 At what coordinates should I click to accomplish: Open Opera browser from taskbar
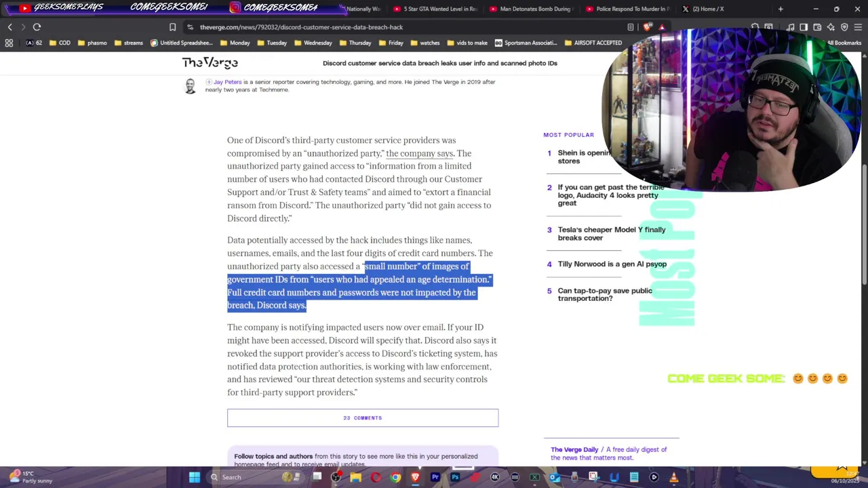376,477
